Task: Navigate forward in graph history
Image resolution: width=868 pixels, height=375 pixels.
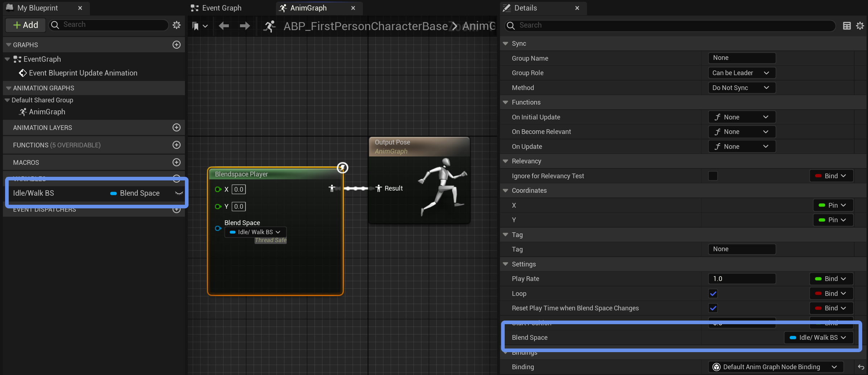Action: [245, 26]
